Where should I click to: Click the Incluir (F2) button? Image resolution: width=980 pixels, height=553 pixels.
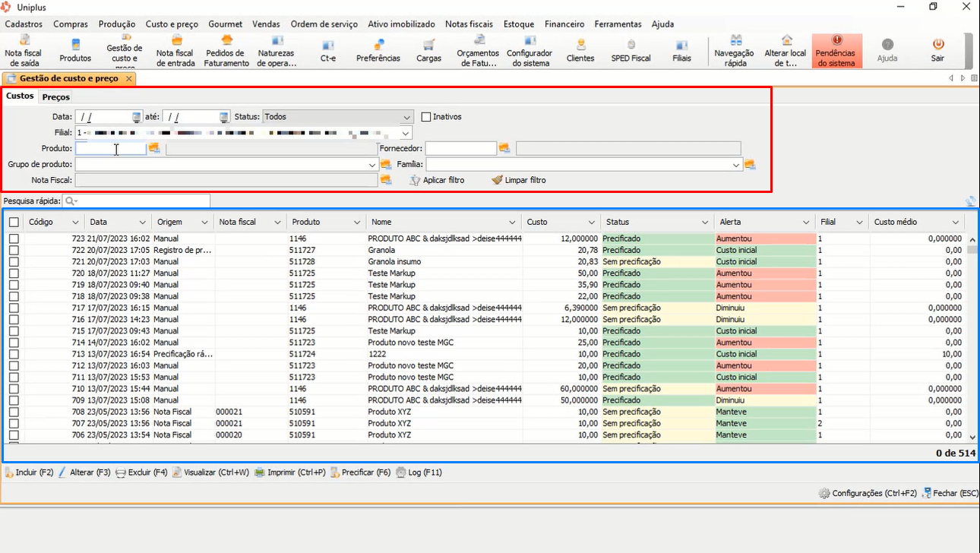tap(29, 472)
